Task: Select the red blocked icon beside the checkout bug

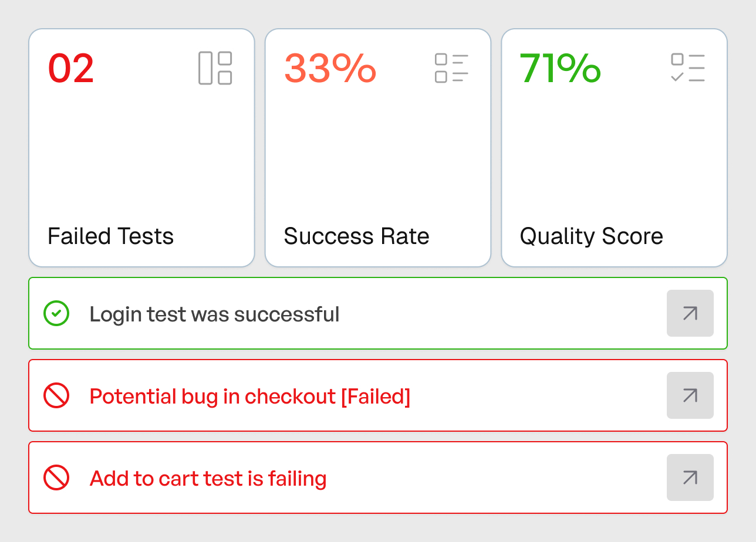Action: click(x=56, y=395)
